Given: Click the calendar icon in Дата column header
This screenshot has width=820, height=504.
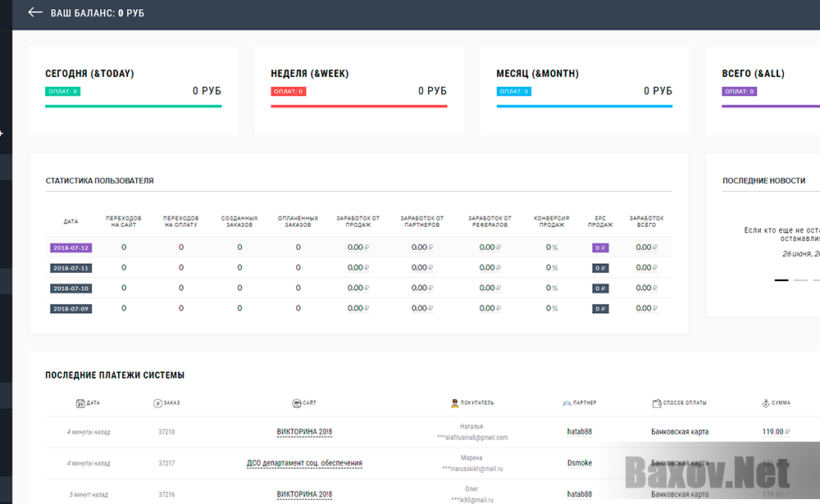Looking at the screenshot, I should tap(80, 403).
